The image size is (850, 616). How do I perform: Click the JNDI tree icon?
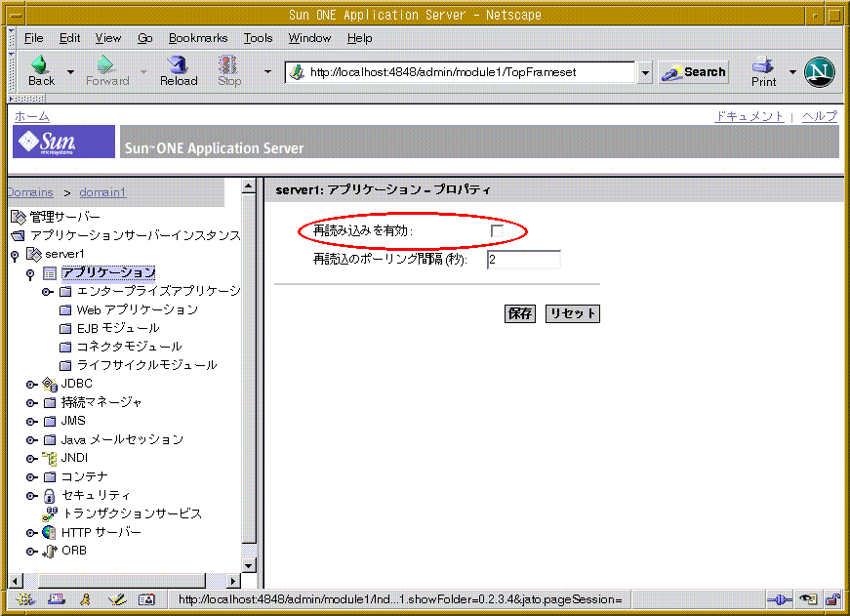tap(50, 458)
